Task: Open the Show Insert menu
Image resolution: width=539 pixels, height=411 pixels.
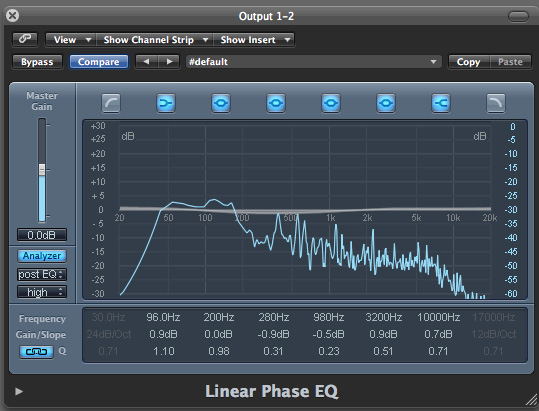Action: click(254, 40)
